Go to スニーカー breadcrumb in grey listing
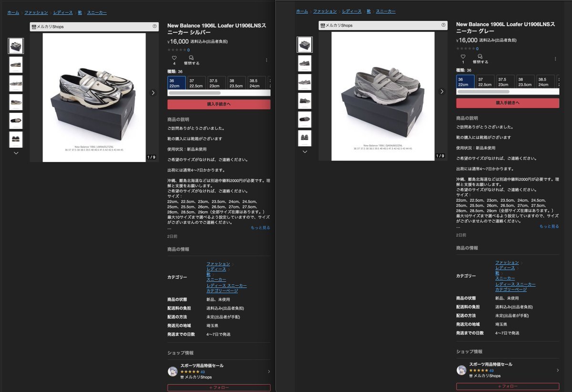The image size is (572, 392). pyautogui.click(x=386, y=11)
